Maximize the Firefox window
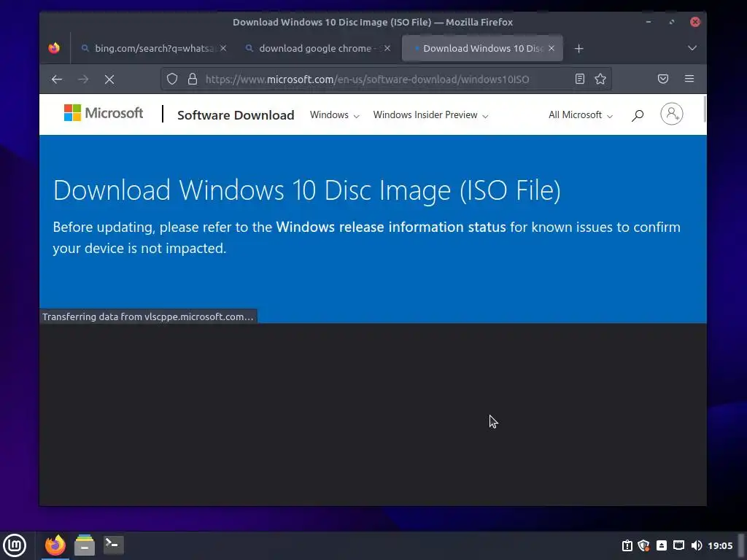This screenshot has width=747, height=560. (672, 22)
